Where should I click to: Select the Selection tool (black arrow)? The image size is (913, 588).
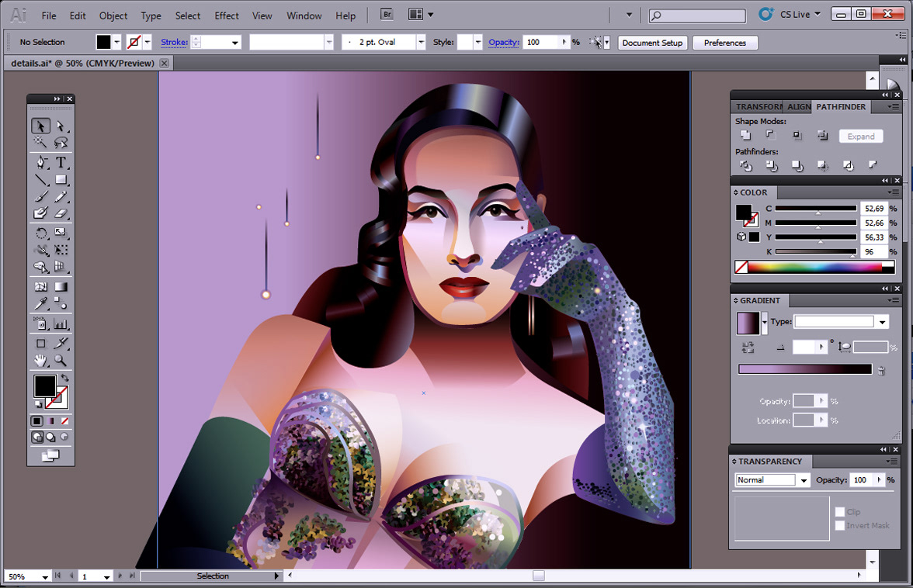(x=40, y=126)
